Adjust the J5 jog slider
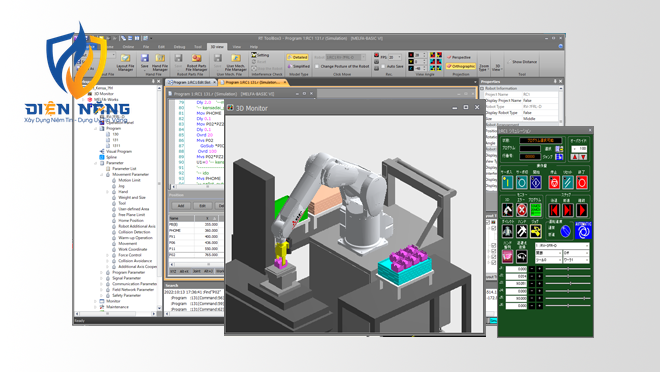Viewport: 660px width, 372px height. click(x=568, y=298)
